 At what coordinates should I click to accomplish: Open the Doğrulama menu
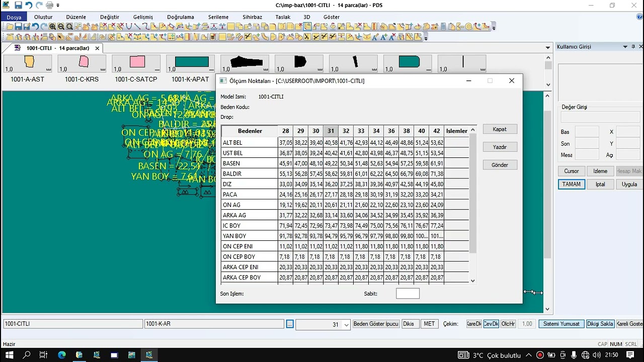point(180,17)
